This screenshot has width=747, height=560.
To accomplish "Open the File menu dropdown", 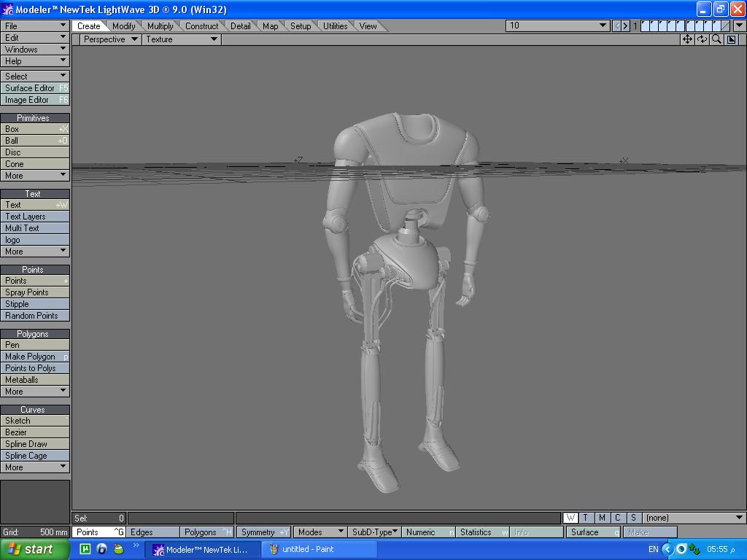I will 35,26.
